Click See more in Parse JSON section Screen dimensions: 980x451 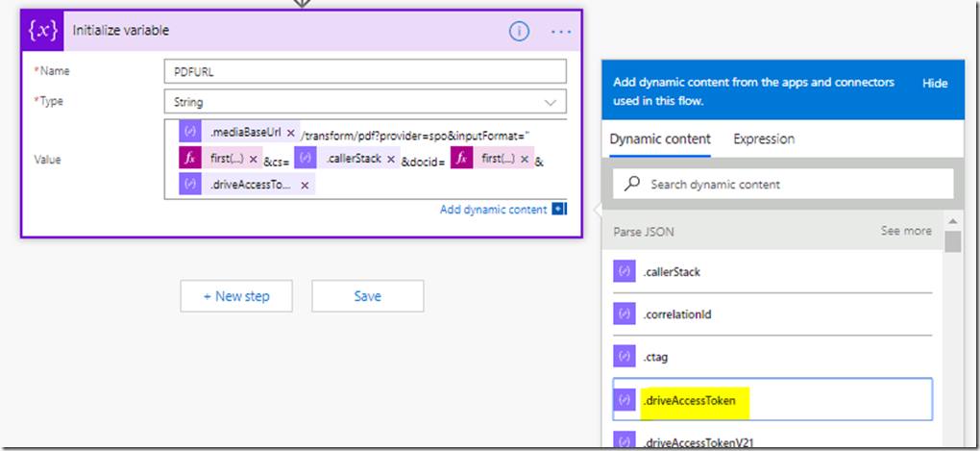click(x=906, y=231)
